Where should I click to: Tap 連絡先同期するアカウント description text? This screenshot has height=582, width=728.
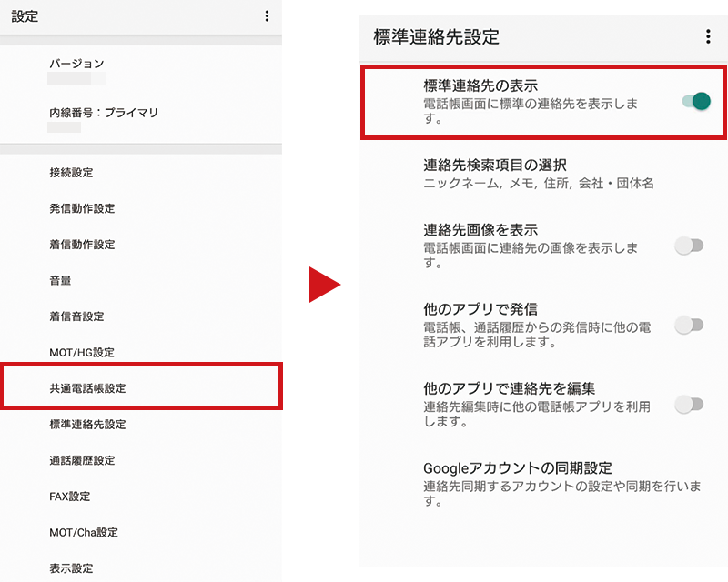tap(561, 493)
